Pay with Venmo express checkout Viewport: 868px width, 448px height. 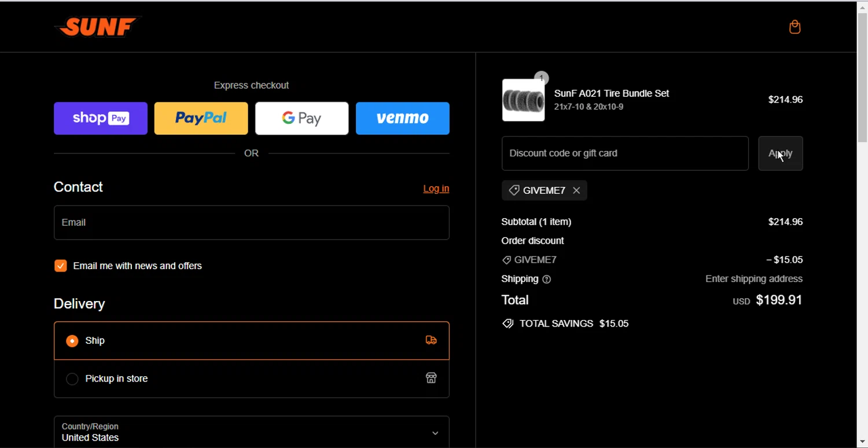pyautogui.click(x=403, y=118)
